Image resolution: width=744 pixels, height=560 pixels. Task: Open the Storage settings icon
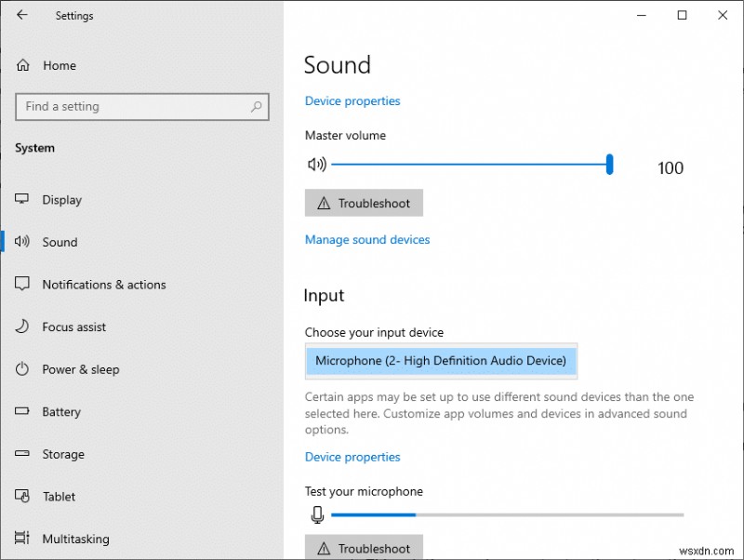(21, 454)
